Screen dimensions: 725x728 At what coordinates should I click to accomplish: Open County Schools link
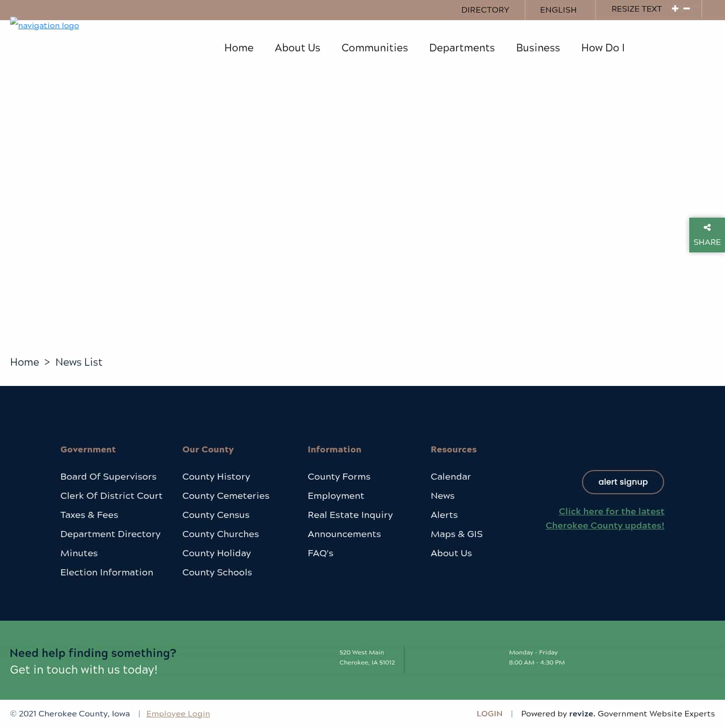217,572
